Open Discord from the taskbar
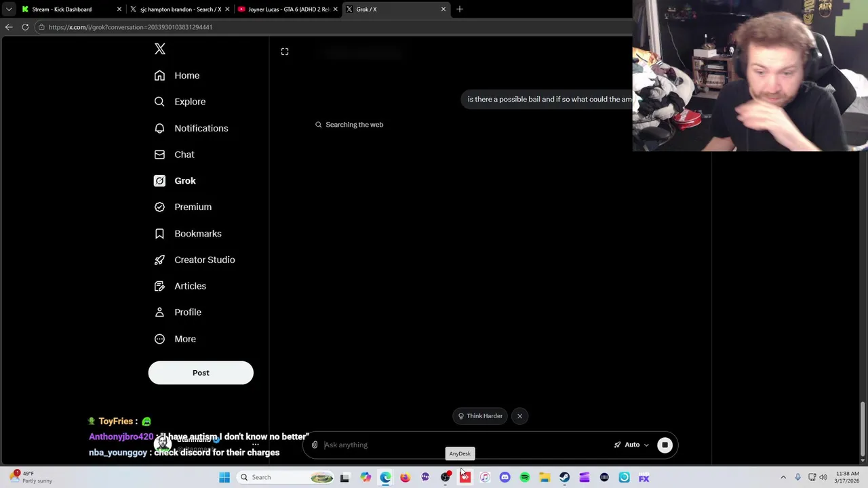This screenshot has width=868, height=488. 505,477
